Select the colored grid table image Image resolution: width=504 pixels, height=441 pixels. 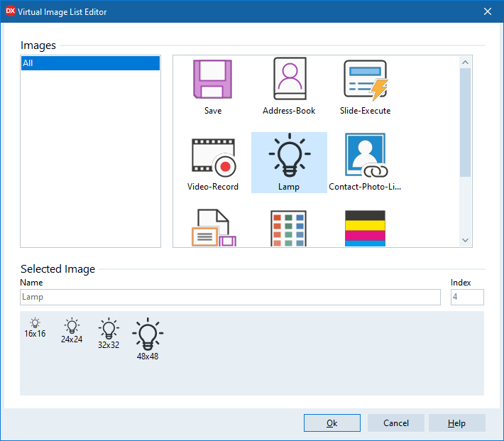point(288,229)
